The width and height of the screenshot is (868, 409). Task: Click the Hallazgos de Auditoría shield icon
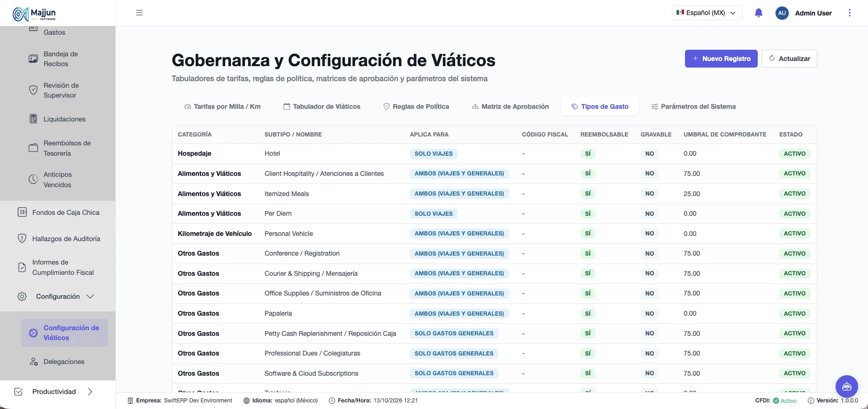pyautogui.click(x=22, y=239)
